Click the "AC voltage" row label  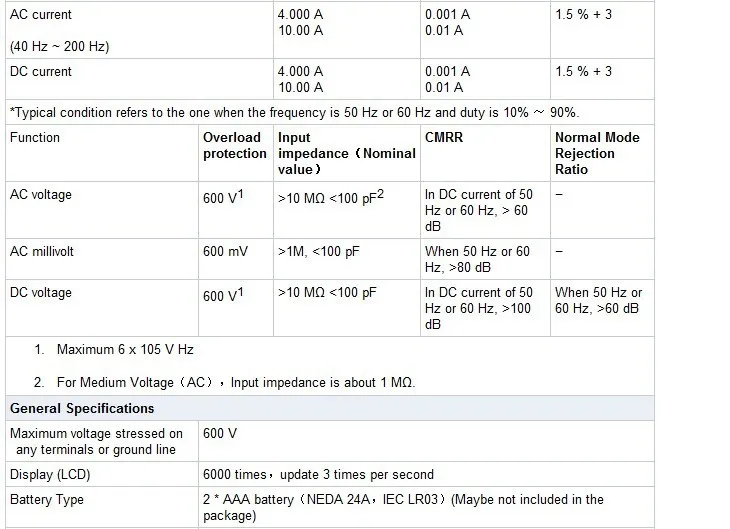tap(41, 195)
